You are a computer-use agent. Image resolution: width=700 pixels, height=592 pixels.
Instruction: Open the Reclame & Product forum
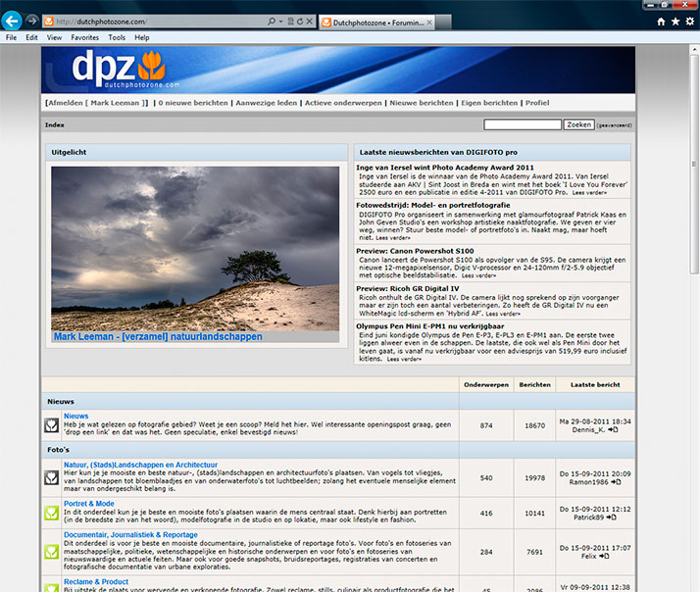(96, 582)
